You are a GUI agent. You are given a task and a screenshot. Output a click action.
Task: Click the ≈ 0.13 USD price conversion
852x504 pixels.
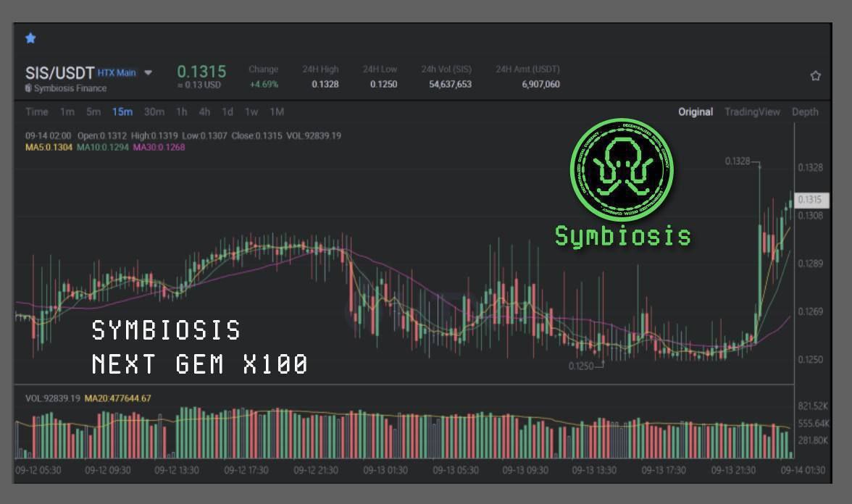(x=199, y=85)
